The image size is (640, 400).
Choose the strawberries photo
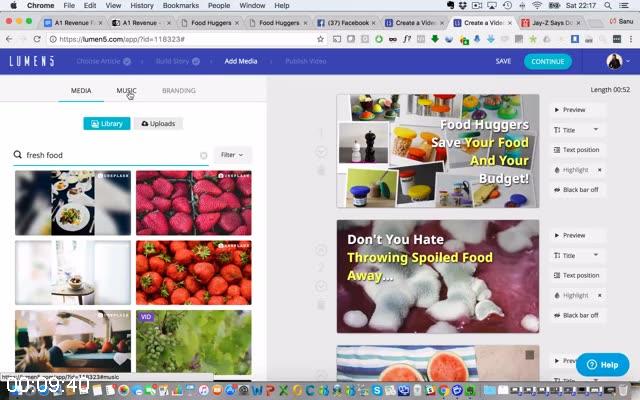[193, 273]
